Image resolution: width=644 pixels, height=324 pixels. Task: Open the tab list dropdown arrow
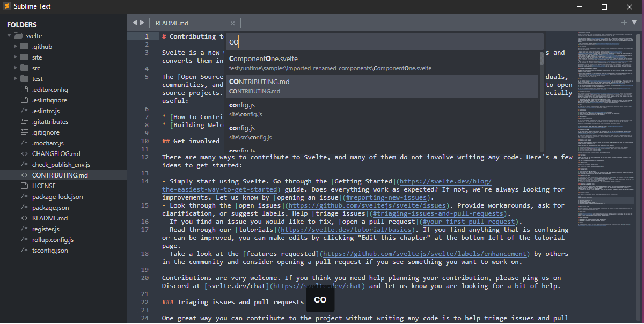pyautogui.click(x=634, y=23)
